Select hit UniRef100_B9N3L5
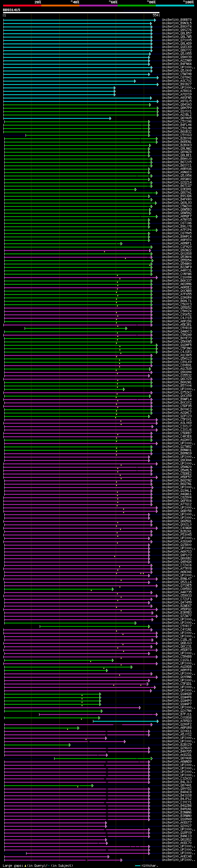 coord(177,23)
